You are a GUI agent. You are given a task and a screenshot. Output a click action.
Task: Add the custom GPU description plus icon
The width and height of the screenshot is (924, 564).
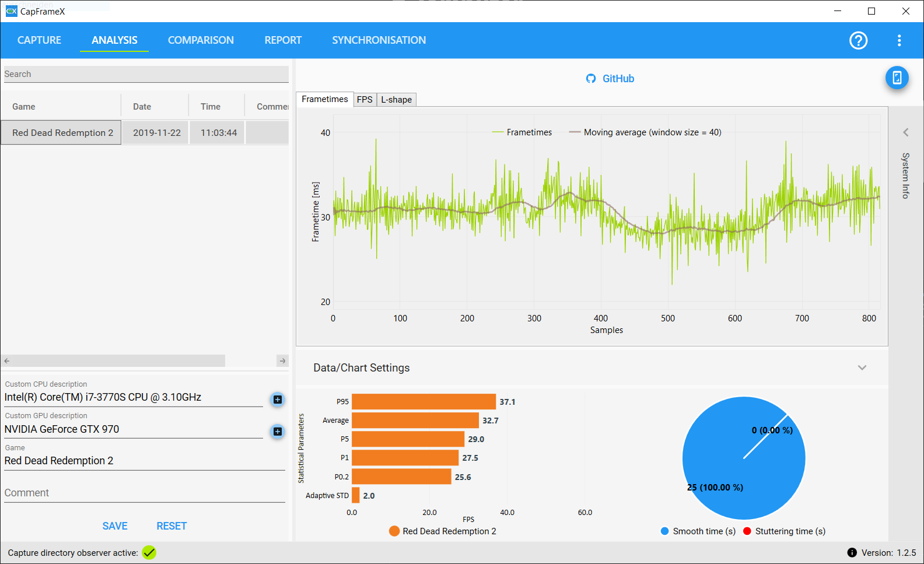[x=278, y=432]
